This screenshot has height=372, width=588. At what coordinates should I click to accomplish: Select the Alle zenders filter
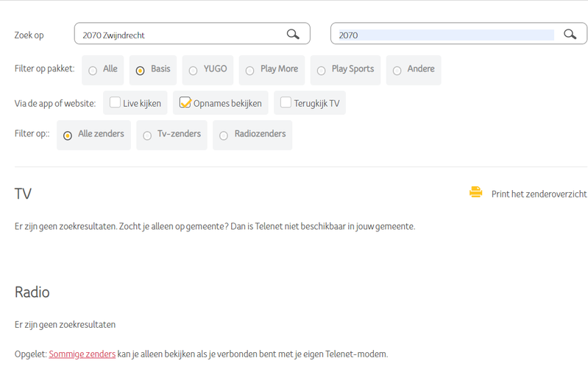click(x=68, y=136)
